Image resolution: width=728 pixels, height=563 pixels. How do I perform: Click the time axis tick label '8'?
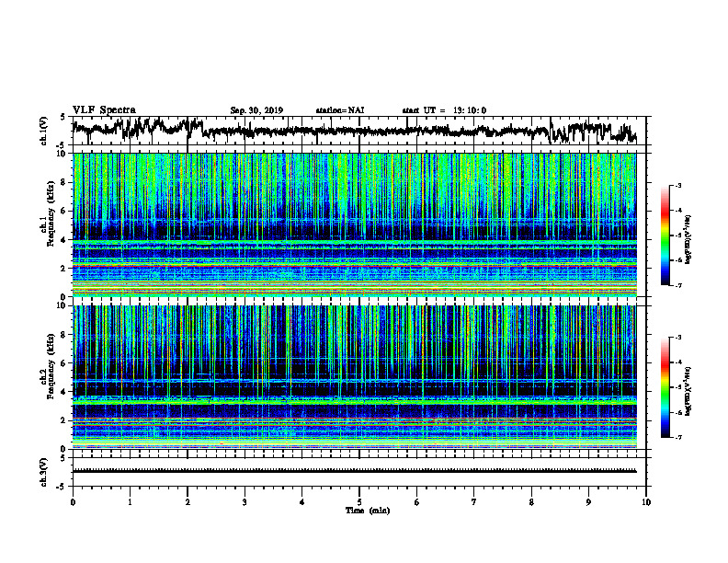tap(531, 502)
